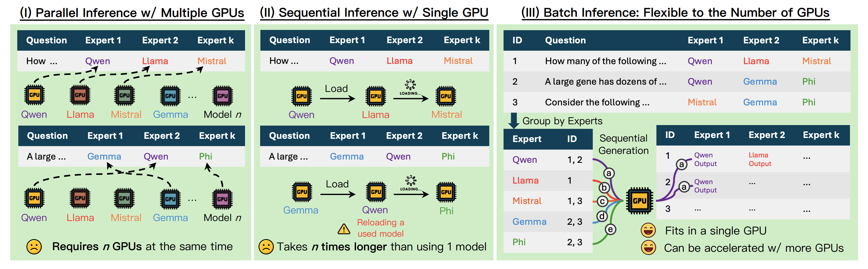
Task: Select the purple Model n GPU in Parallel panel's upper row
Action: point(222,96)
